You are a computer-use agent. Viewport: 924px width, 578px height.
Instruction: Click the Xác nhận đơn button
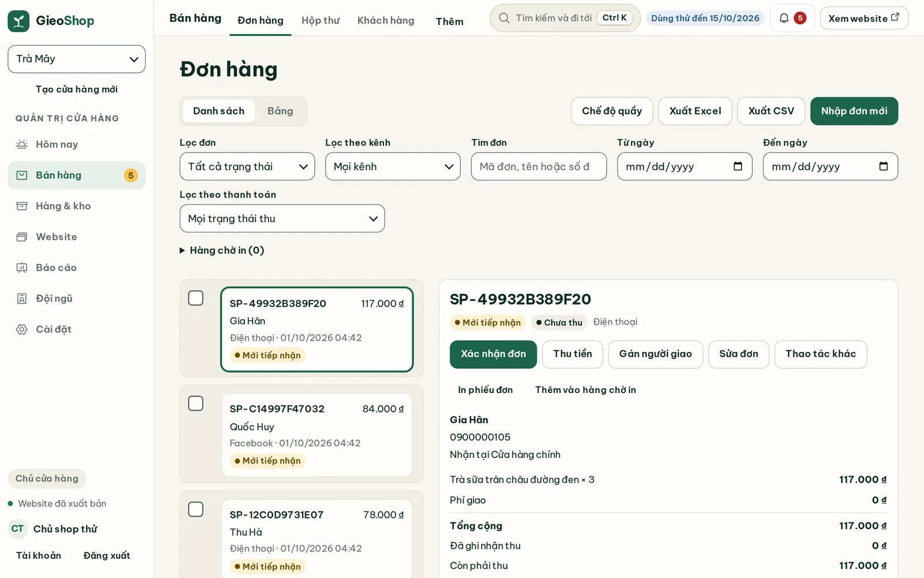493,354
